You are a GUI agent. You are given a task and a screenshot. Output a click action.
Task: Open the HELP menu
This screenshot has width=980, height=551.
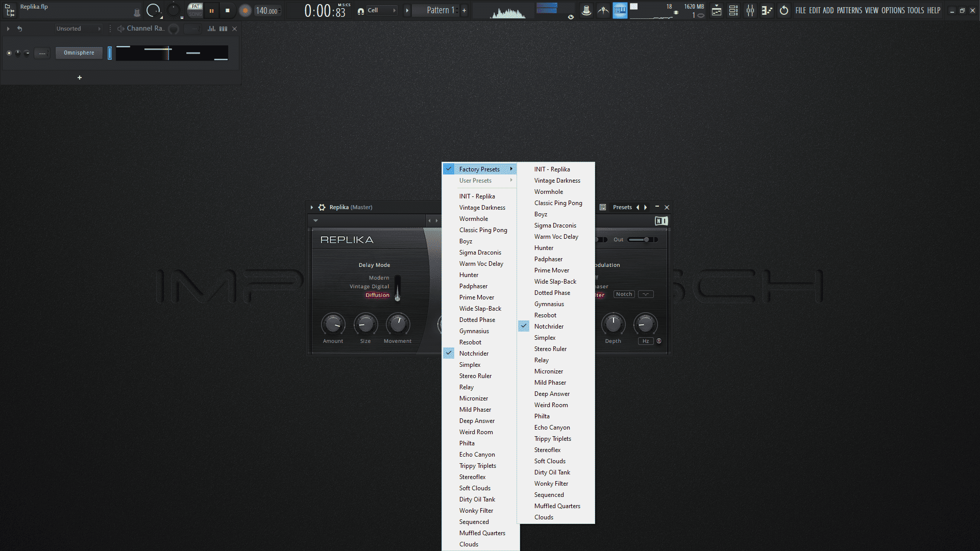pos(934,11)
